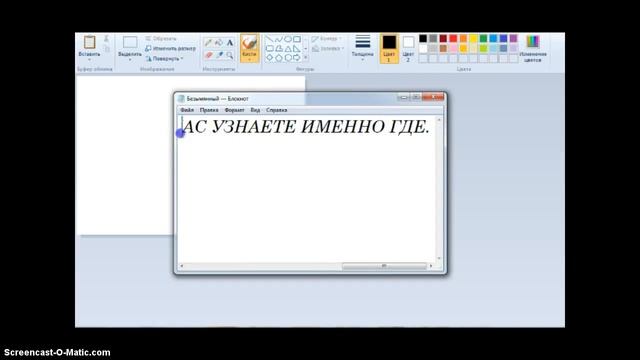Select the Diamond shape in shapes gallery
The image size is (640, 360).
pos(269,58)
